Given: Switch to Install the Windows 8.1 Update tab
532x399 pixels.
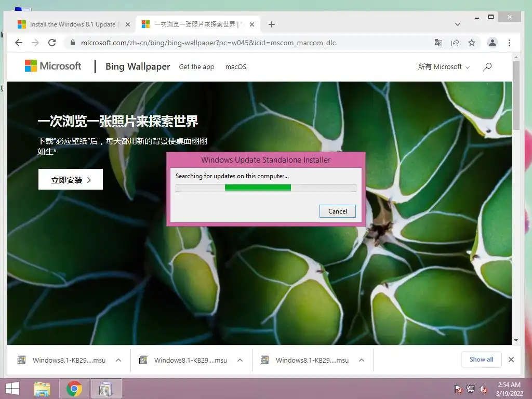Looking at the screenshot, I should point(72,24).
